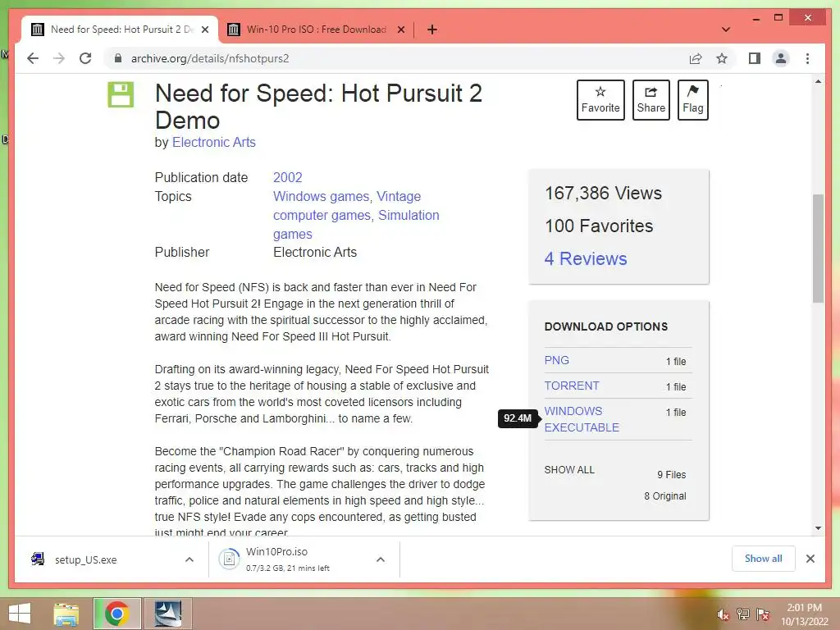This screenshot has width=840, height=630.
Task: Click the Win10Pro.iso download item
Action: [288, 559]
